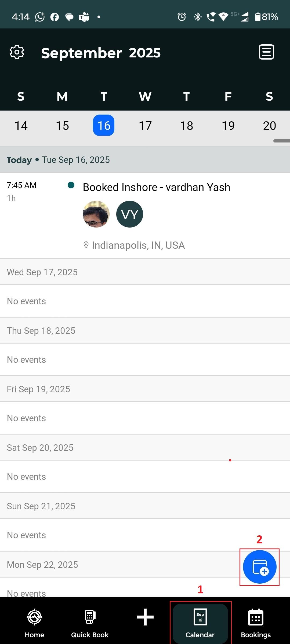290x644 pixels.
Task: Select the Calendar tab
Action: tap(200, 623)
